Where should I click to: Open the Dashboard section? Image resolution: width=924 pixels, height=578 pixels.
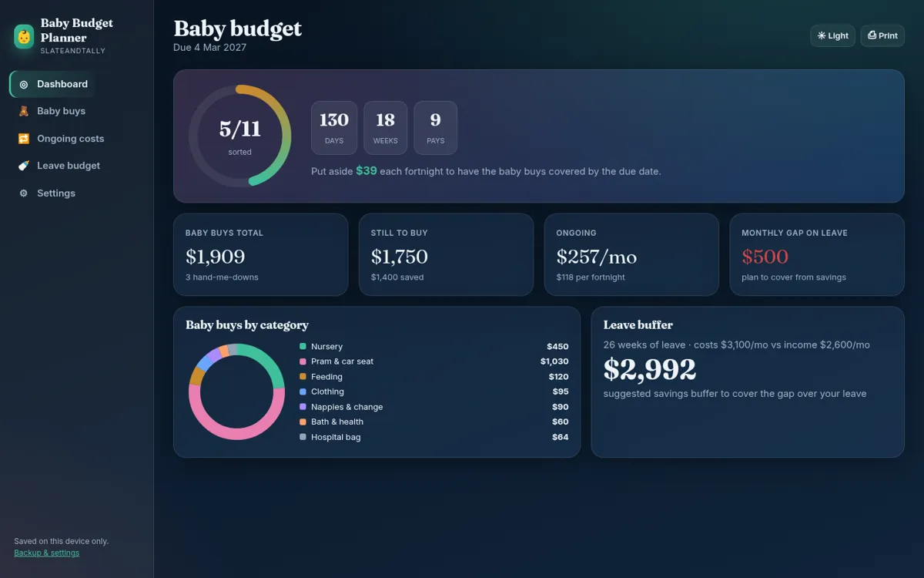point(52,84)
